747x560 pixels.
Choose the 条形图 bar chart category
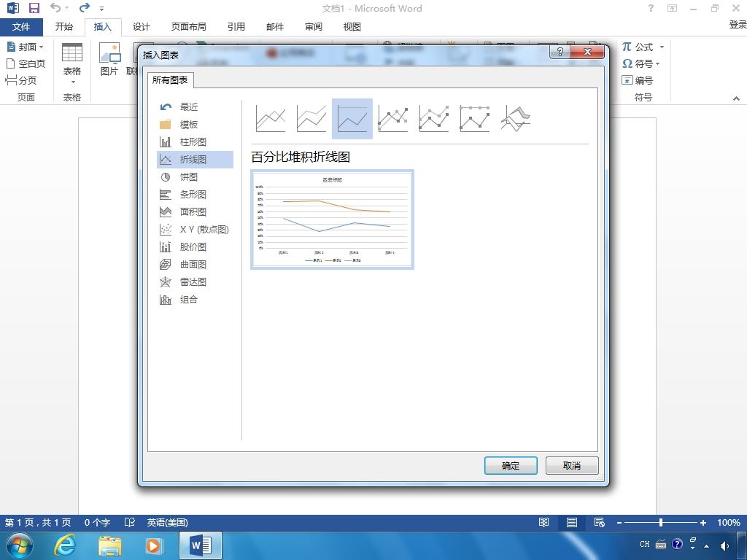click(x=195, y=194)
